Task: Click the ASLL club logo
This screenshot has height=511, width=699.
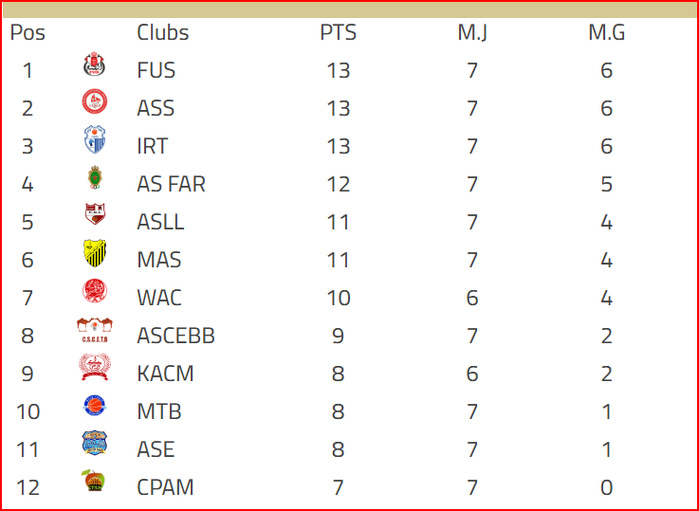Action: point(94,215)
